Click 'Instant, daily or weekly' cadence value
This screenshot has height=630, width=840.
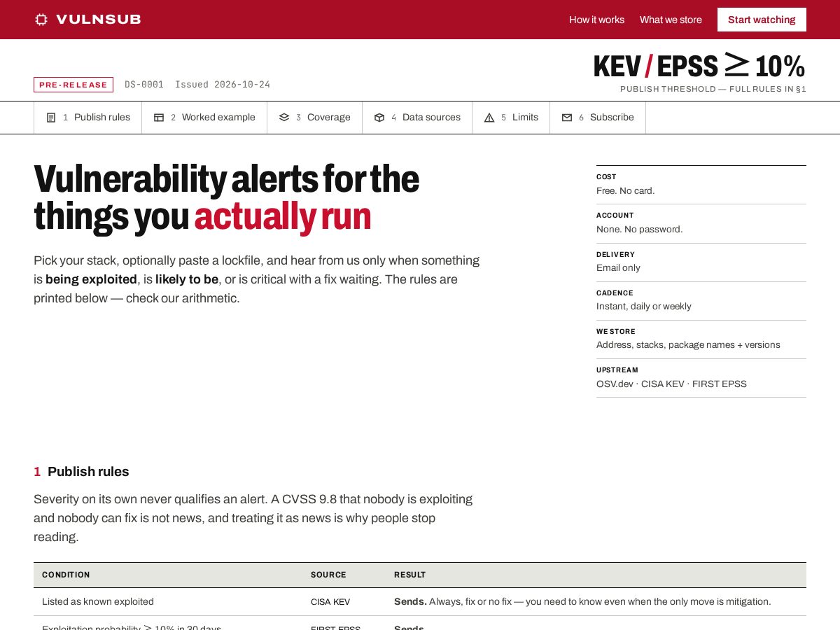pos(644,306)
